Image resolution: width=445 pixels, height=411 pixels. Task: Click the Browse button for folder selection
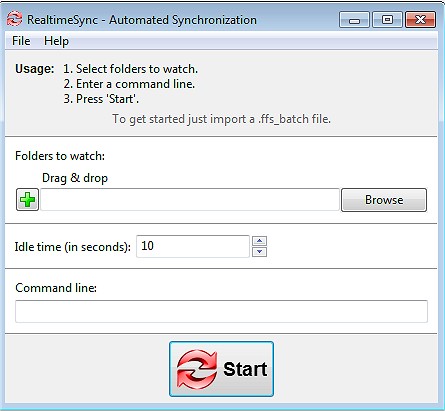click(384, 200)
